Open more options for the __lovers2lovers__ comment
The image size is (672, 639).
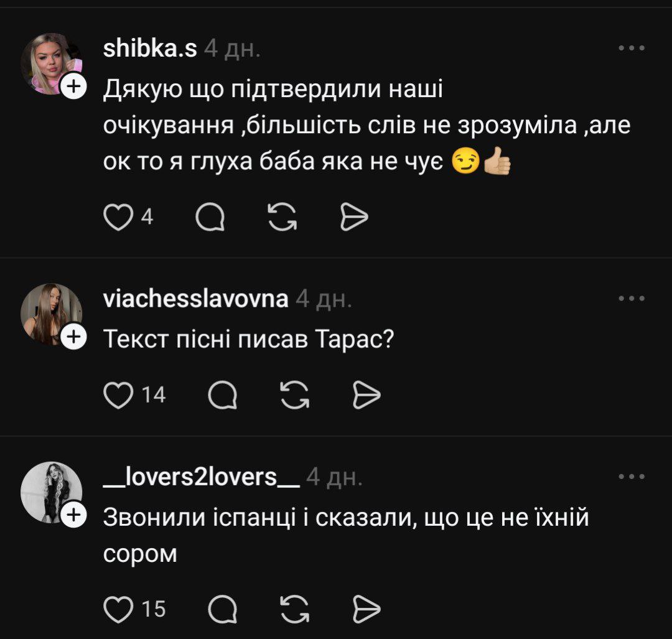(632, 477)
